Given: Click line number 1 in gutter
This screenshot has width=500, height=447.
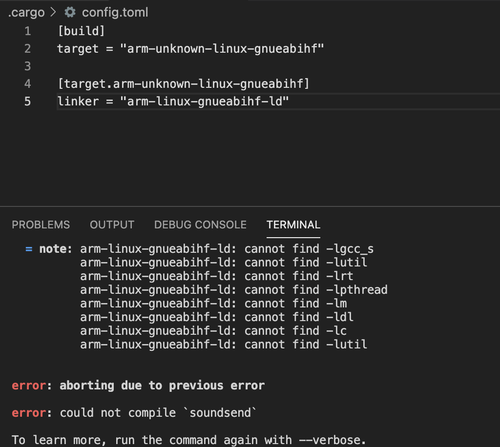Looking at the screenshot, I should 28,31.
